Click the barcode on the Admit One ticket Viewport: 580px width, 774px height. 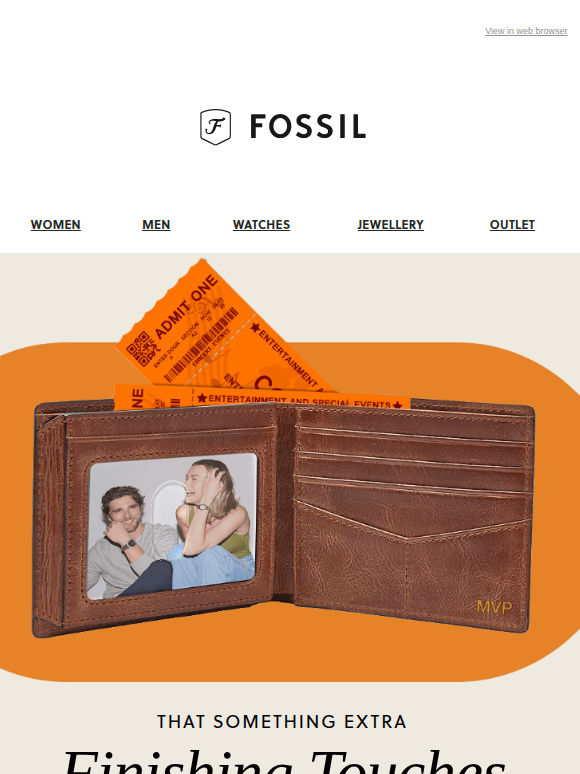200,344
